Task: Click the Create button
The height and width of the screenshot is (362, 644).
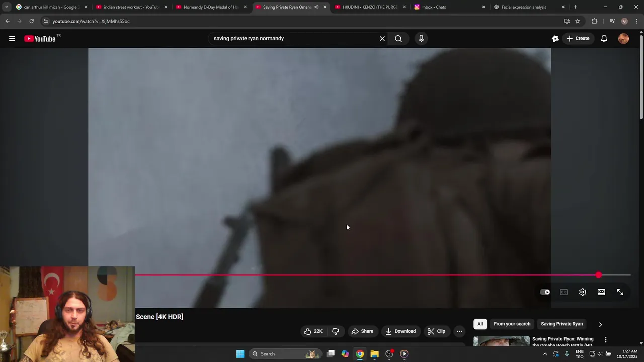Action: [x=577, y=39]
